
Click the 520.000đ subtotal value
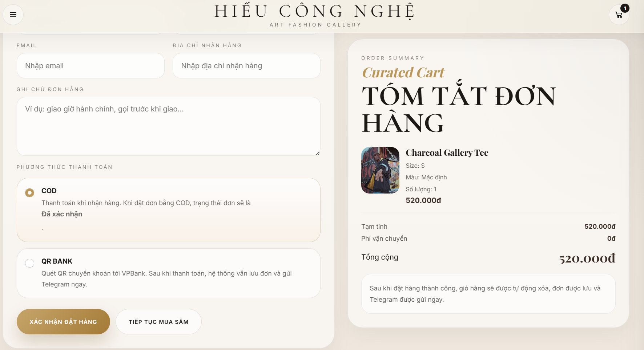(600, 226)
